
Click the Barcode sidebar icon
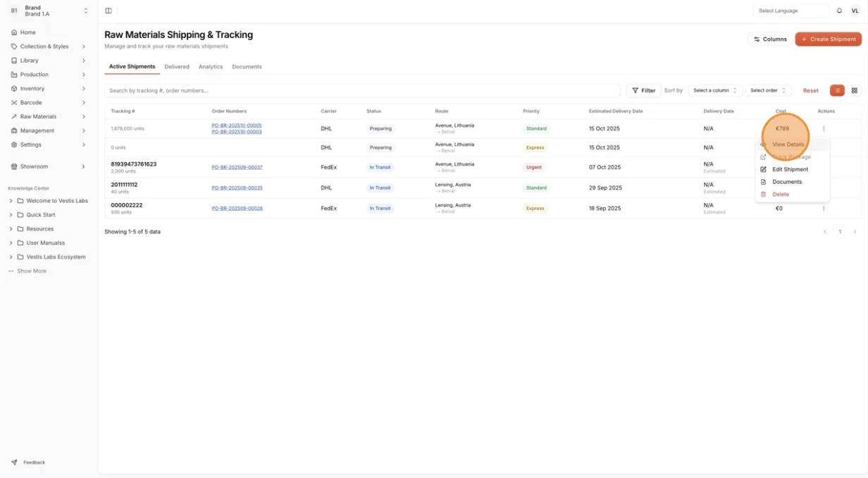[x=14, y=103]
